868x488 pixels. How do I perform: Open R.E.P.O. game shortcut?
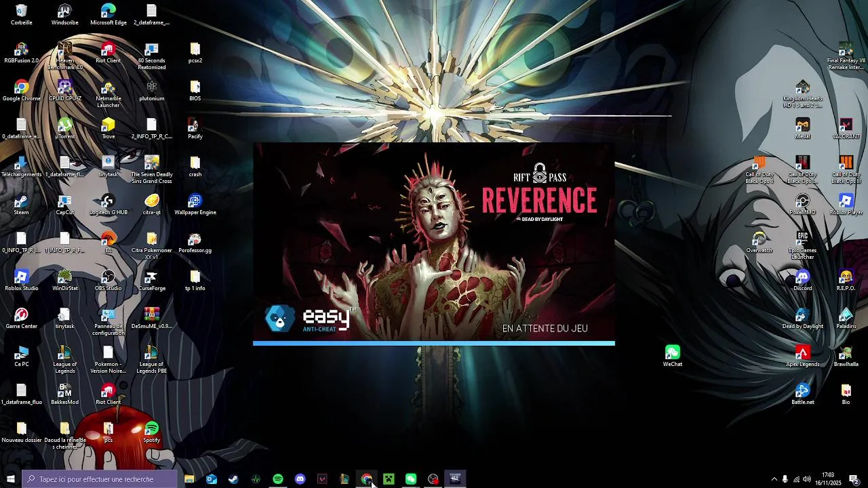(x=846, y=281)
